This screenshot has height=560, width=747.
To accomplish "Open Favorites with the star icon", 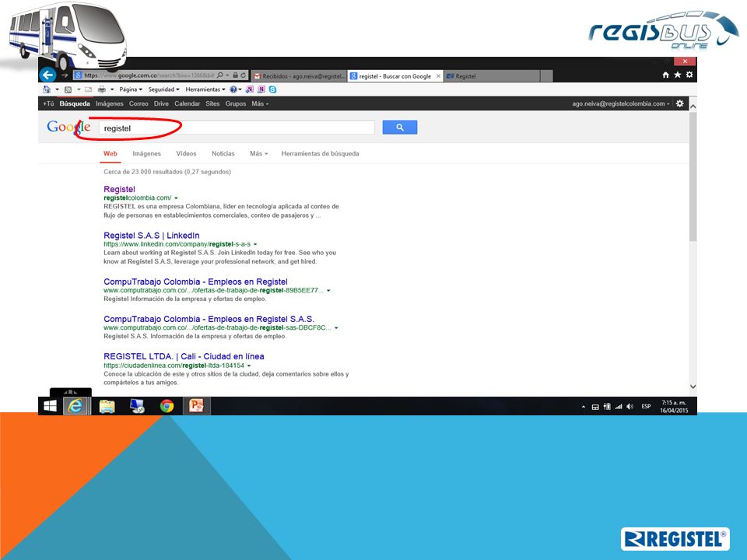I will click(x=678, y=75).
